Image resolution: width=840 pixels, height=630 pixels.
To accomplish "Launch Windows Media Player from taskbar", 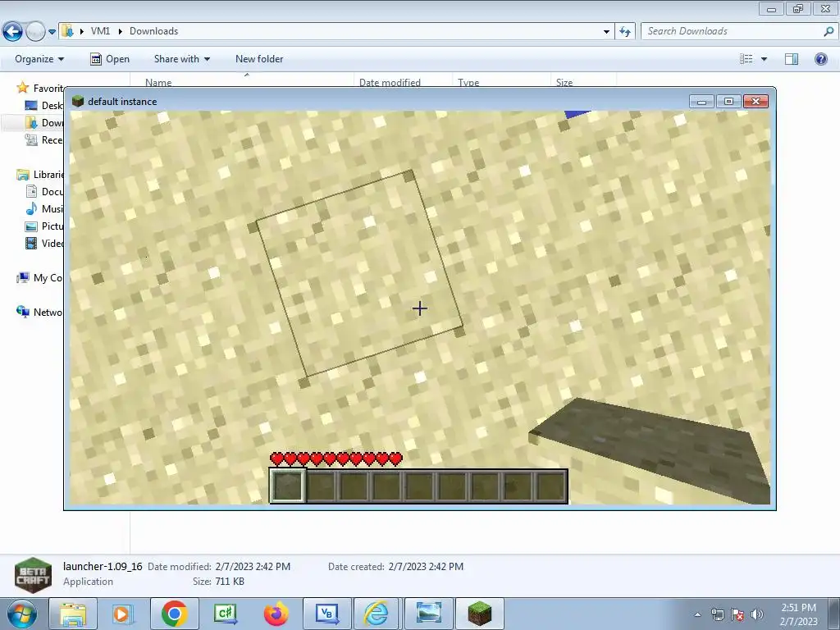I will tap(122, 614).
